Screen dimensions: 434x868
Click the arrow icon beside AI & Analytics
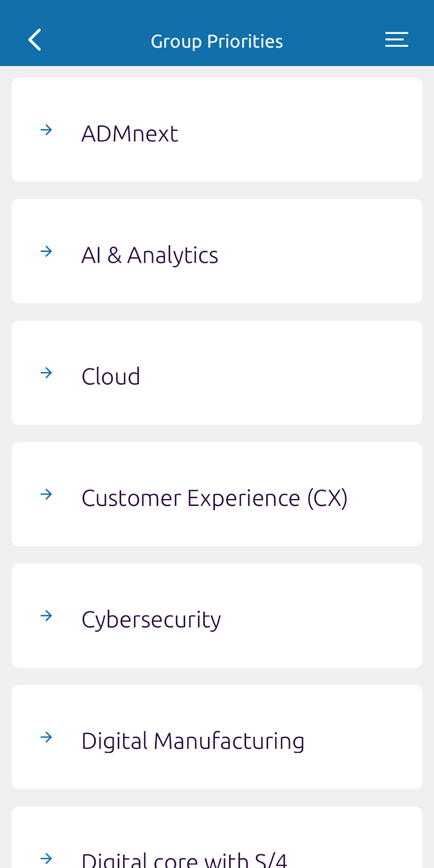click(x=46, y=251)
